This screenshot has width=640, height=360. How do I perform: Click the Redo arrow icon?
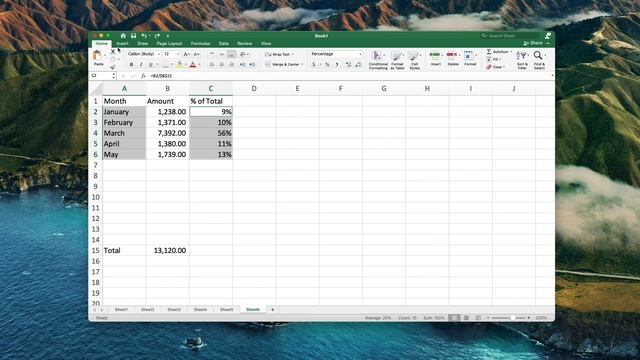pos(157,36)
